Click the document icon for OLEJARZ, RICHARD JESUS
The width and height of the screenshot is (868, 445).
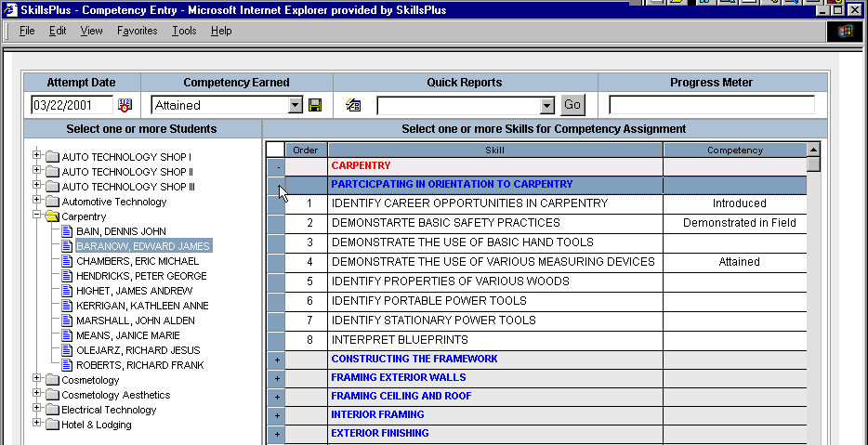(67, 350)
